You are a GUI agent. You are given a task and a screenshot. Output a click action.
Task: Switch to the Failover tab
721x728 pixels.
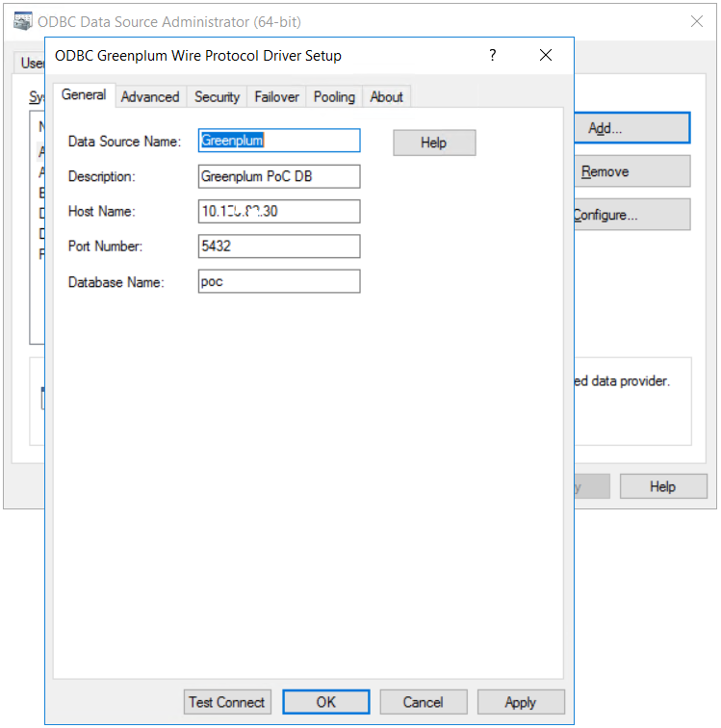[276, 97]
